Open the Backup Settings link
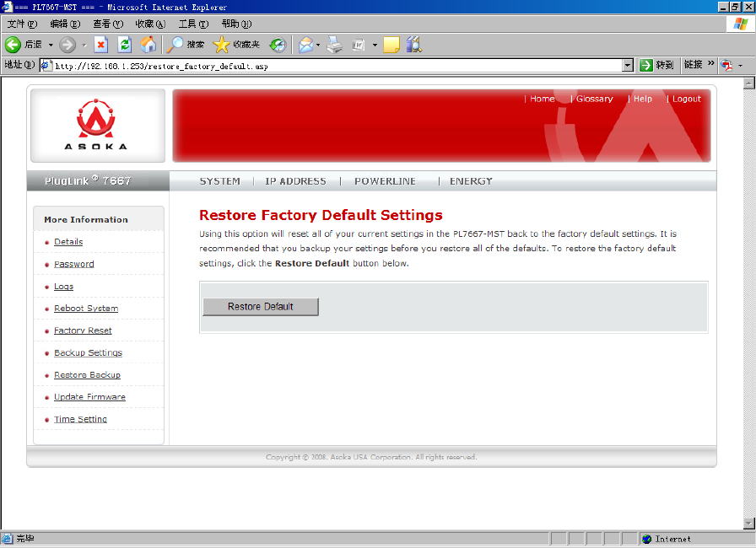This screenshot has height=548, width=756. click(x=89, y=352)
